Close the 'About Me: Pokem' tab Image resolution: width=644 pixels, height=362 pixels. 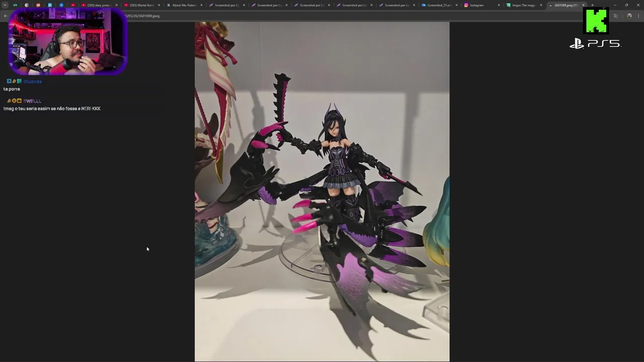[202, 5]
